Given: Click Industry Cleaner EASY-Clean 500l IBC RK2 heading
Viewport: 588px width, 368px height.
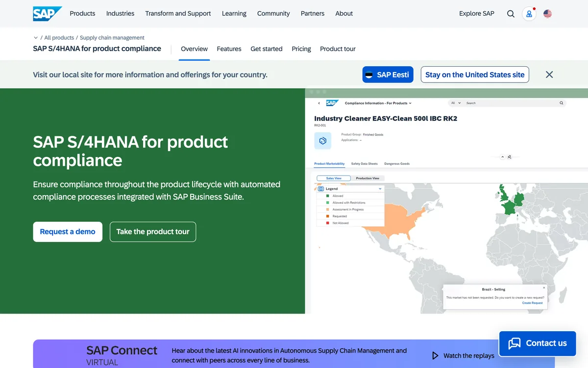Looking at the screenshot, I should coord(386,118).
